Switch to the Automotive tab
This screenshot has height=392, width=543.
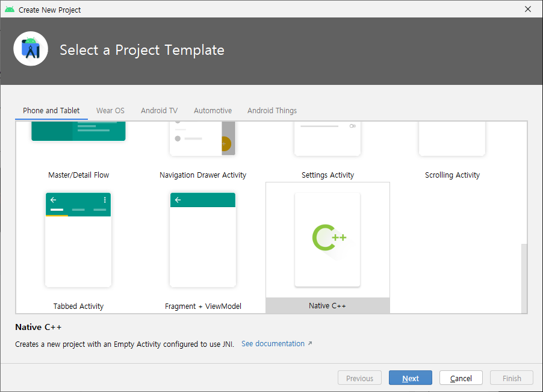click(x=213, y=110)
